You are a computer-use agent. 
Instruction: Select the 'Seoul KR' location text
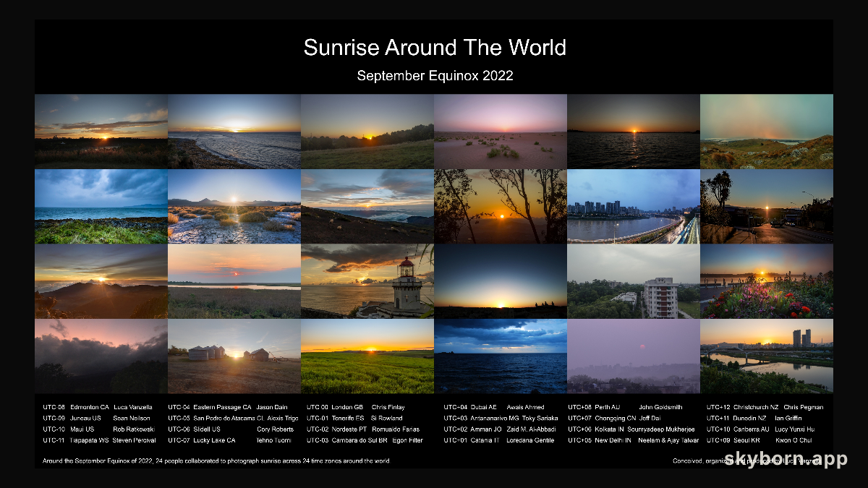pyautogui.click(x=746, y=440)
